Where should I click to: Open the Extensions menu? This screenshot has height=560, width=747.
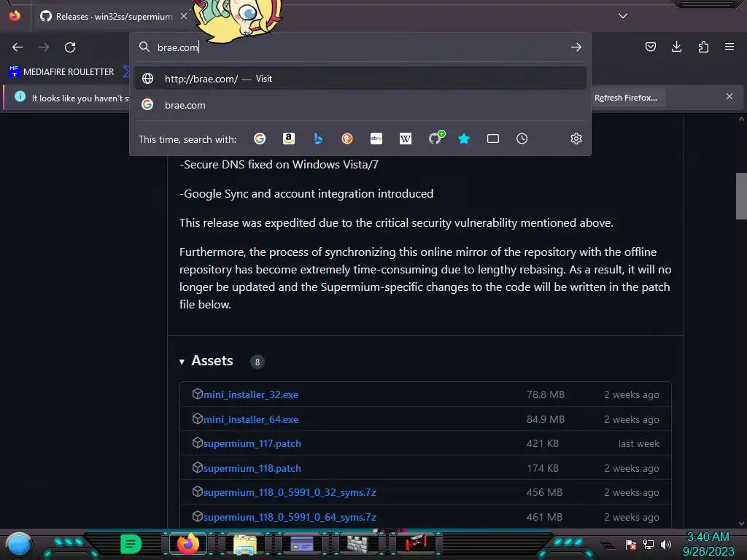703,47
